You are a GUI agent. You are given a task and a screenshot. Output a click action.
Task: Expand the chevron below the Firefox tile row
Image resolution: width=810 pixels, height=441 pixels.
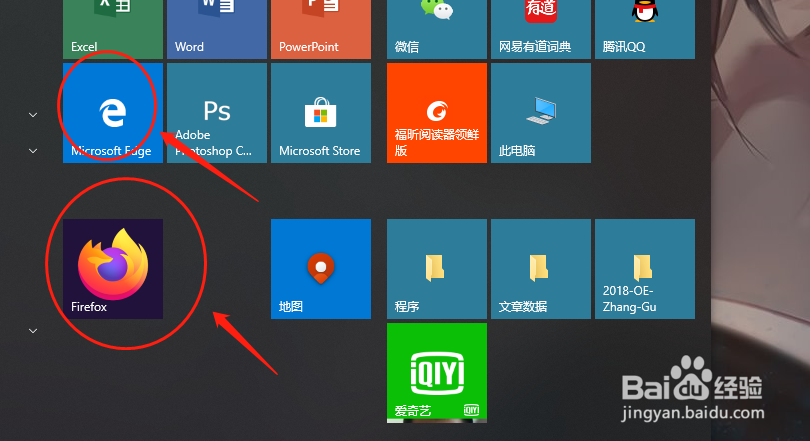[x=33, y=330]
